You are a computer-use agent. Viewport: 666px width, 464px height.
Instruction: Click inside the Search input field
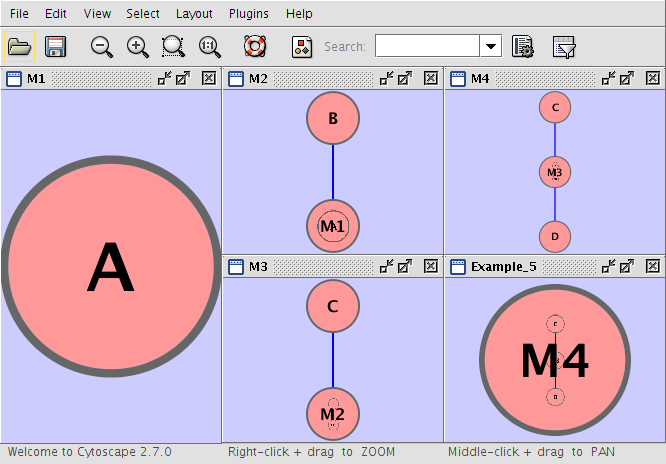tap(427, 47)
